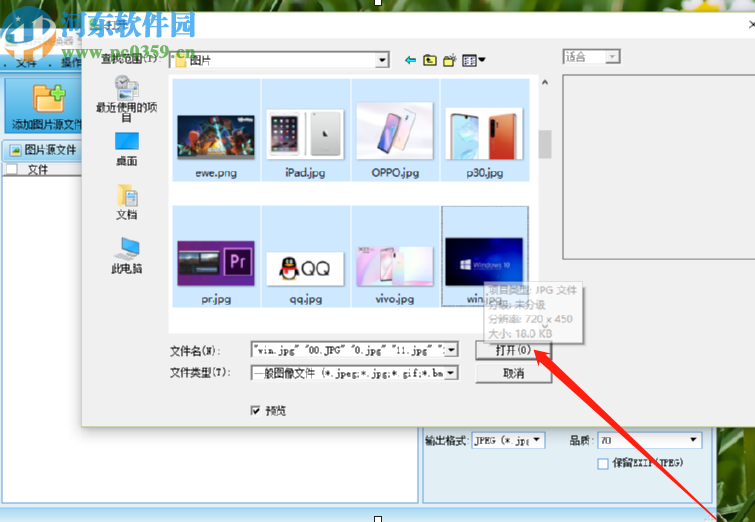Open recently used items location
This screenshot has height=522, width=755.
[x=127, y=99]
